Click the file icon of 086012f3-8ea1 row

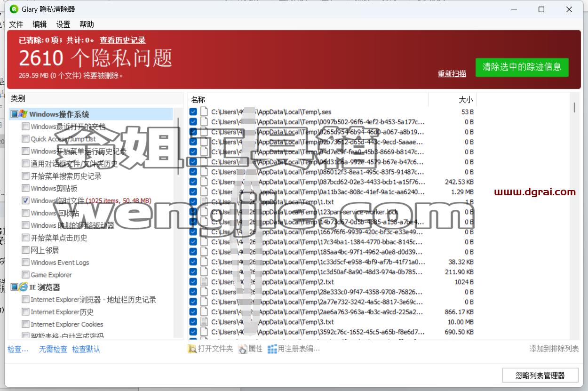204,172
